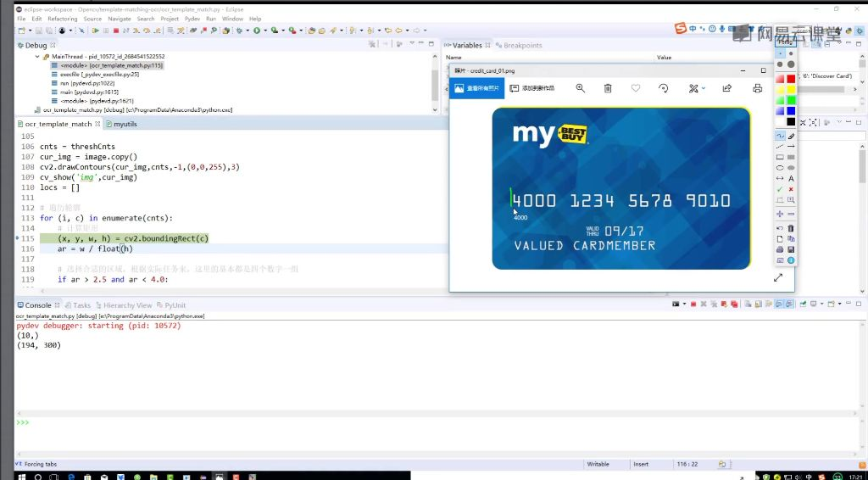Switch to the Tasks tab

(x=77, y=305)
